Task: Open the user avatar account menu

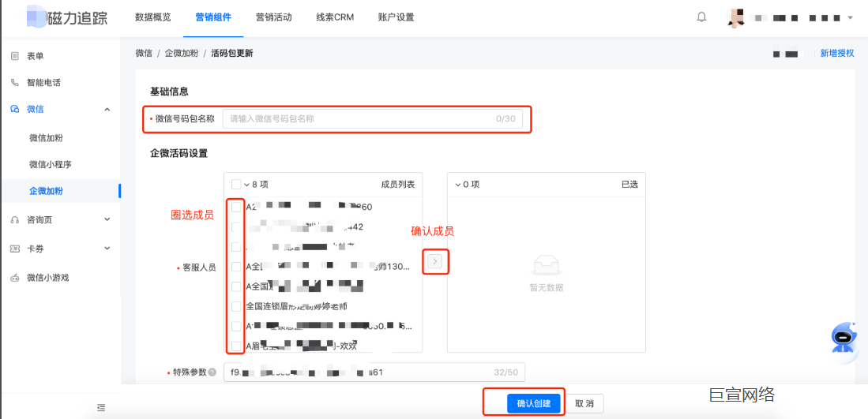Action: tap(735, 17)
